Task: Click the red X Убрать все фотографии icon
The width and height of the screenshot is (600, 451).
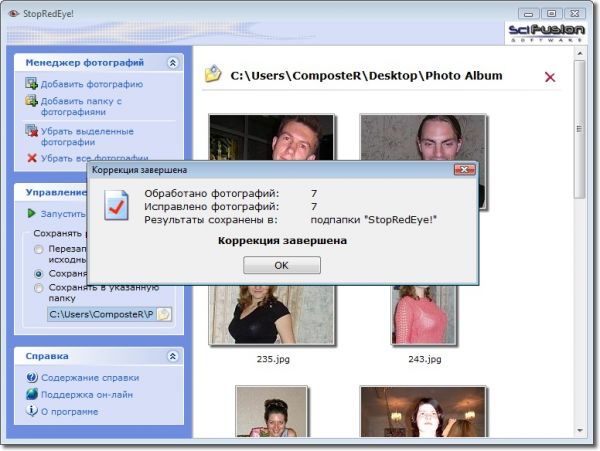Action: tap(32, 158)
